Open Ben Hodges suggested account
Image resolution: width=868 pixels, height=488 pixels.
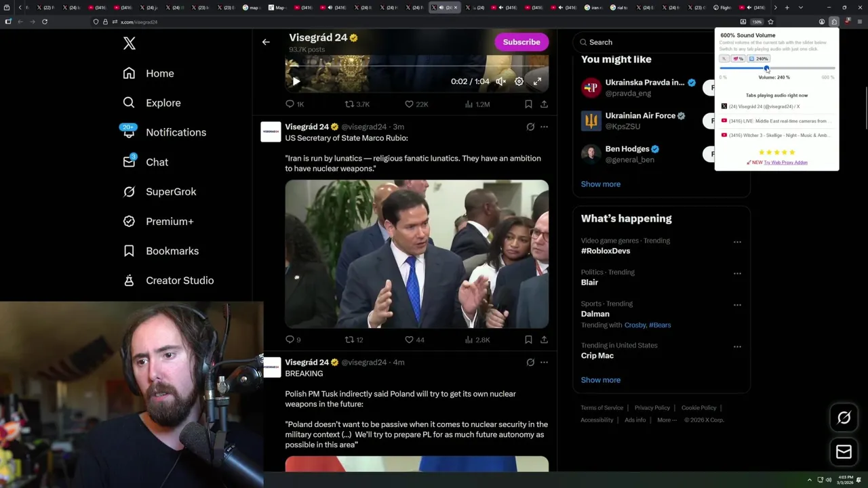620,154
